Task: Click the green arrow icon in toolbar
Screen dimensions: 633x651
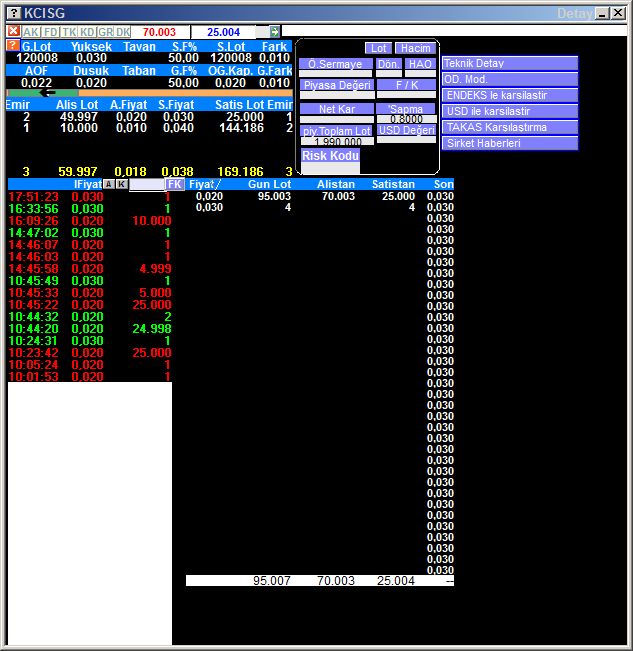Action: [274, 32]
